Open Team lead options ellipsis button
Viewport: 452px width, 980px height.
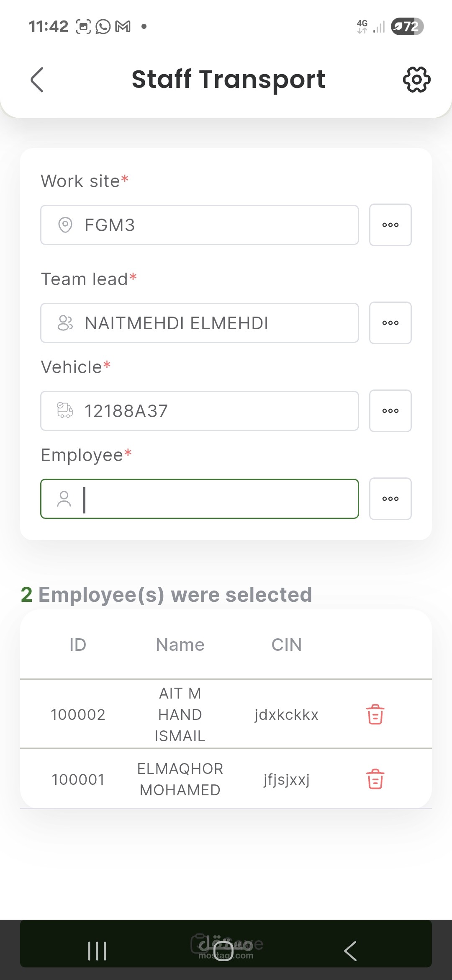390,323
